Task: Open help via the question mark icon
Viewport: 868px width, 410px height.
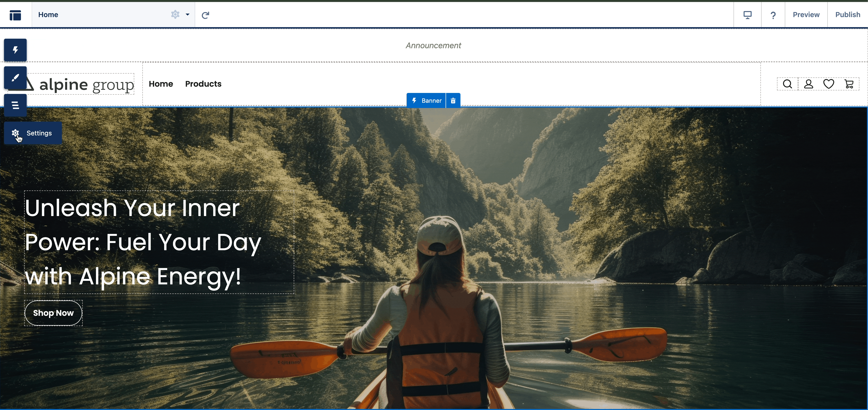Action: pos(773,15)
